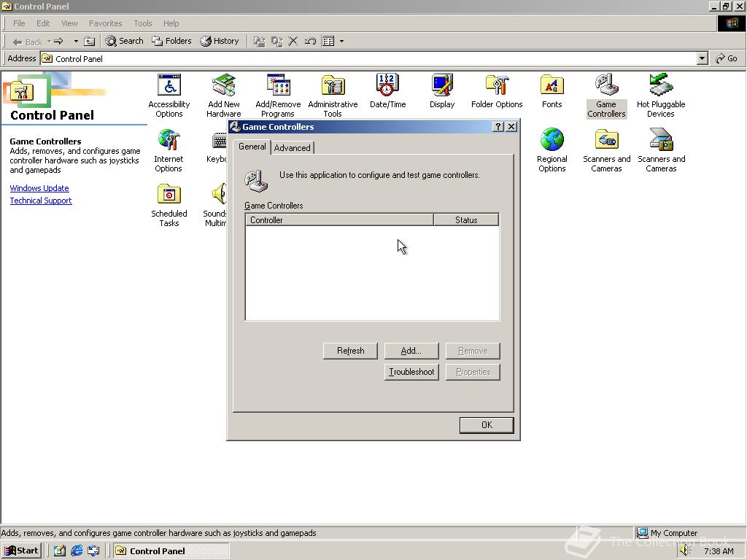Screen dimensions: 747x560
Task: Click the Search toolbar button
Action: [124, 42]
